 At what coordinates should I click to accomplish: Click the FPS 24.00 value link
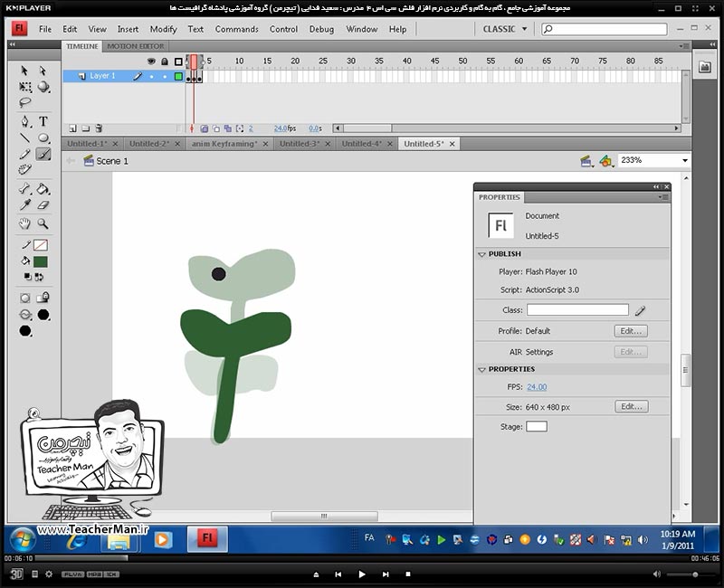pyautogui.click(x=537, y=387)
